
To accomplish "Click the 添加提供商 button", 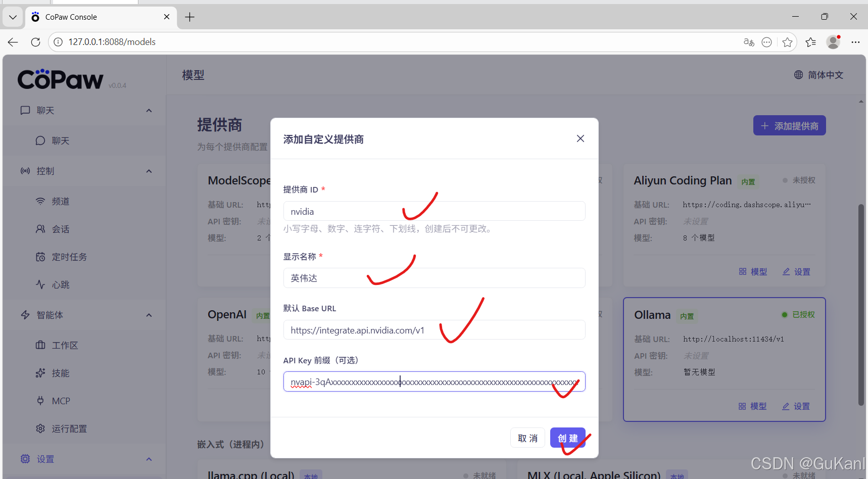I will click(x=789, y=125).
